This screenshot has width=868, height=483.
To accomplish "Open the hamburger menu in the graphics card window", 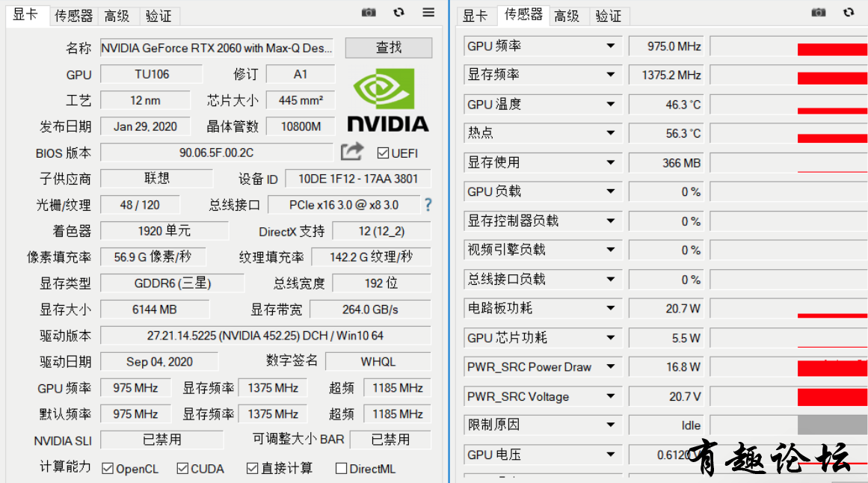I will 428,12.
